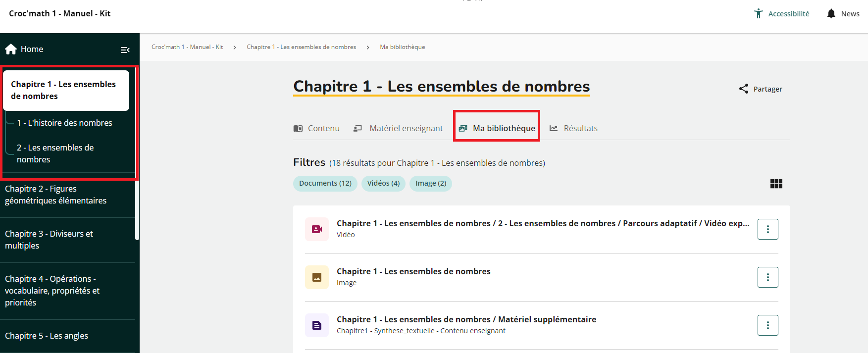Open the Résultats tab

coord(574,128)
